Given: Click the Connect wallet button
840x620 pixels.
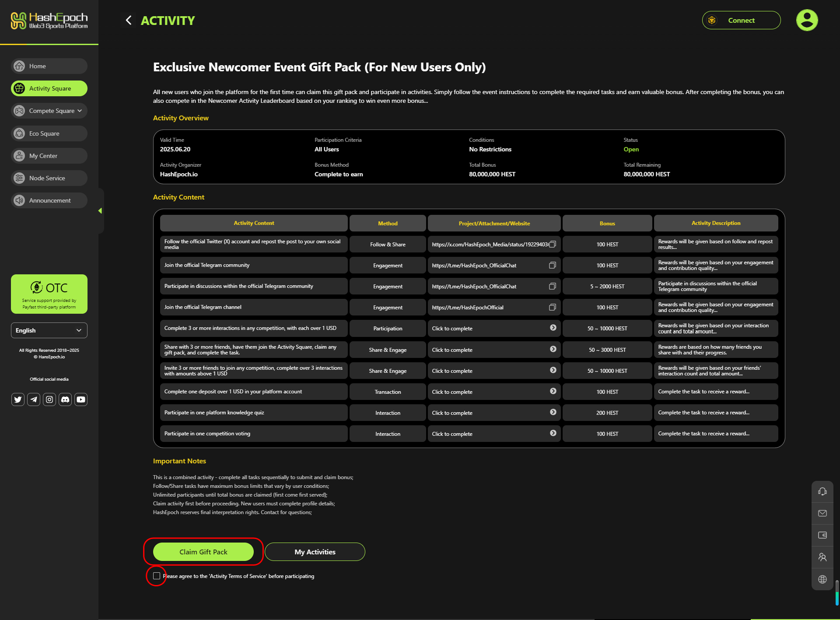Looking at the screenshot, I should (x=741, y=20).
